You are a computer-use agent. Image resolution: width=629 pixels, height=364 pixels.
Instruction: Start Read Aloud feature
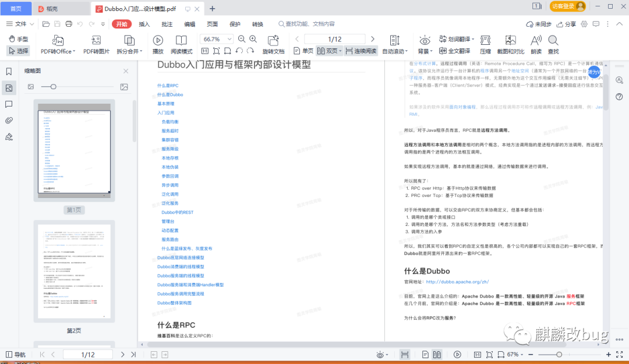click(x=536, y=44)
